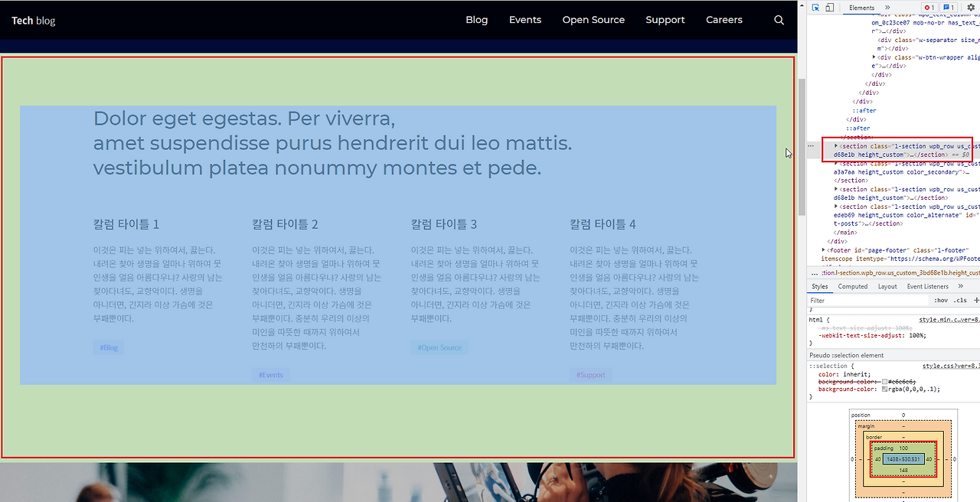Click the red error count badge
The image size is (980, 502).
coord(928,8)
